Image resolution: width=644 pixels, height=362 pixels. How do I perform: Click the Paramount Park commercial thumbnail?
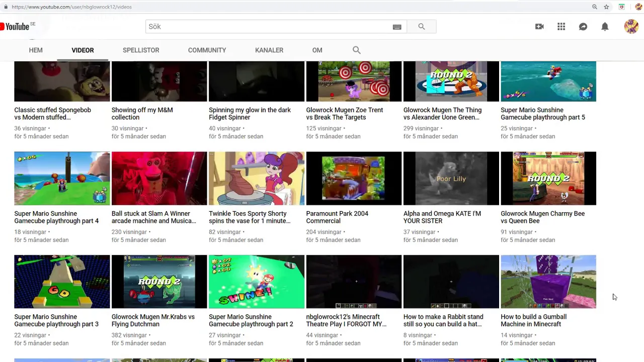354,178
